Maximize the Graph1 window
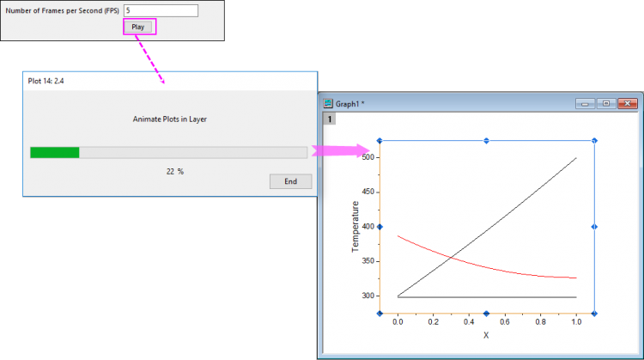The height and width of the screenshot is (360, 644). click(x=606, y=103)
